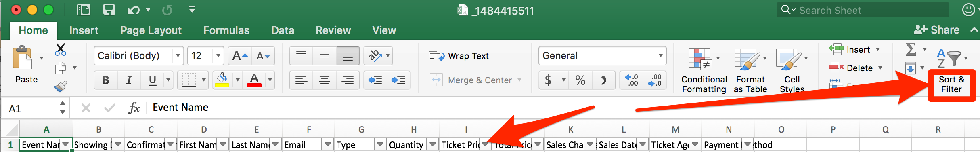Open filter dropdown for Email column
Viewport: 980px width, 152px height.
(328, 144)
